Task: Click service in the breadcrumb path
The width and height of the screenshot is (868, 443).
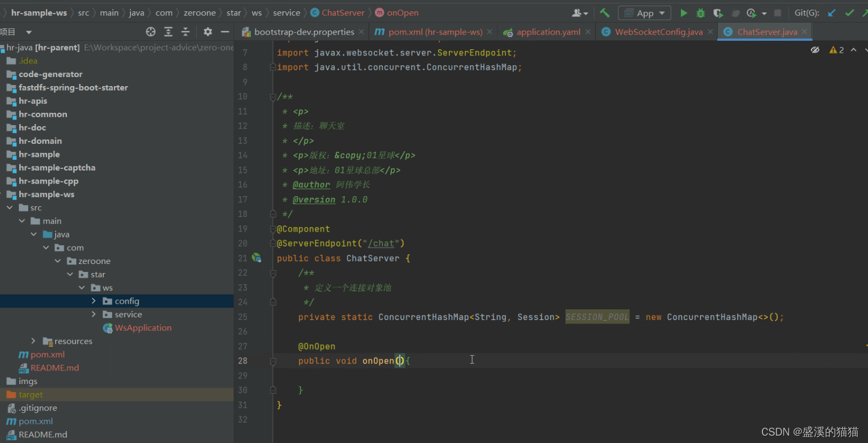Action: click(286, 12)
